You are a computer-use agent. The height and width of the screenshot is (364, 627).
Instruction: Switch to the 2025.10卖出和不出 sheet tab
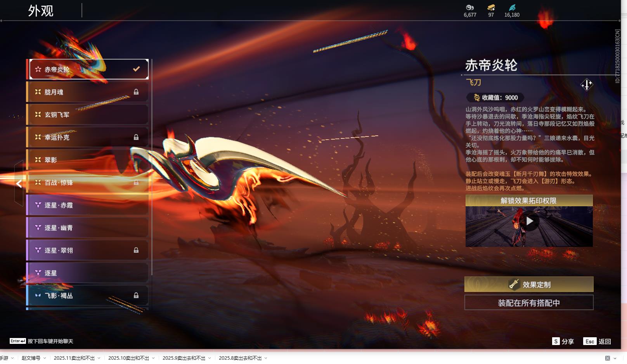coord(128,358)
